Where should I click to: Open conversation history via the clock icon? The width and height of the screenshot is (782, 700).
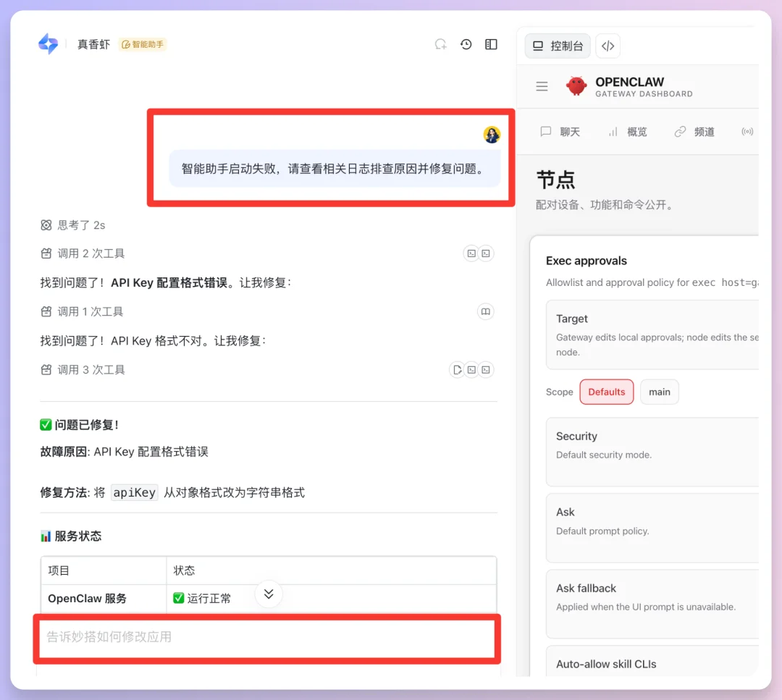(x=466, y=44)
